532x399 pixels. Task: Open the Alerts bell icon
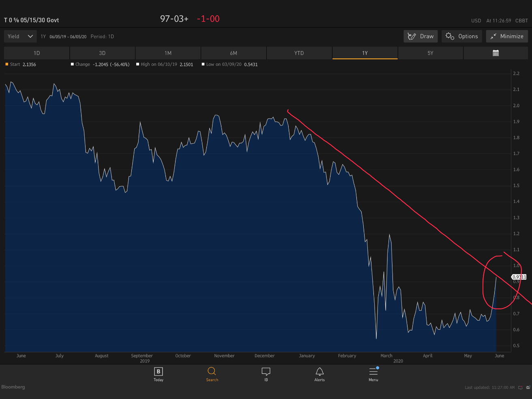coord(320,371)
